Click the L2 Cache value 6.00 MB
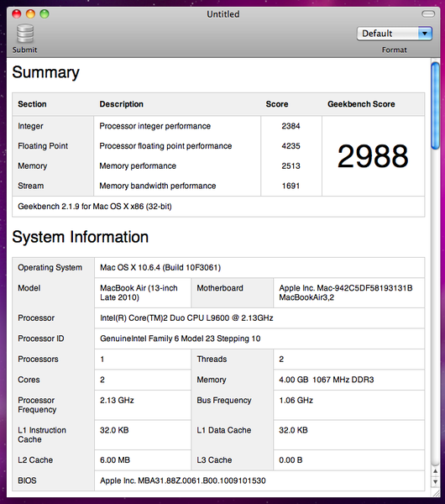 coord(115,460)
